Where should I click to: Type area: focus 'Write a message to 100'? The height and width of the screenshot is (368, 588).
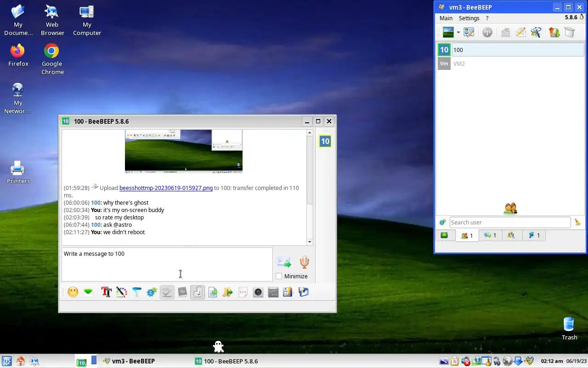tap(167, 264)
